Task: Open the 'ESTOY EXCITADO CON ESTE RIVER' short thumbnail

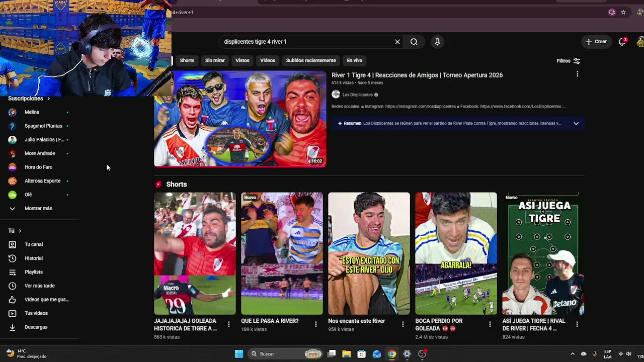Action: [369, 253]
